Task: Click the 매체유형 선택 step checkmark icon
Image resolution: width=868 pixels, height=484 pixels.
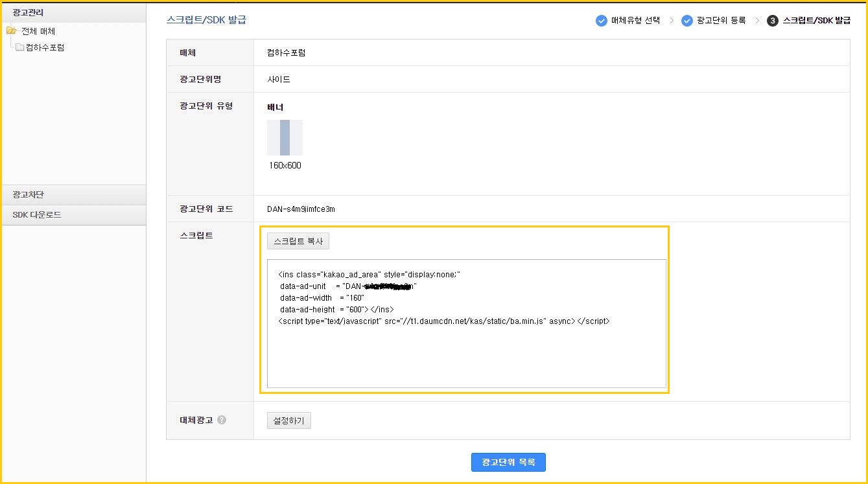Action: (601, 21)
